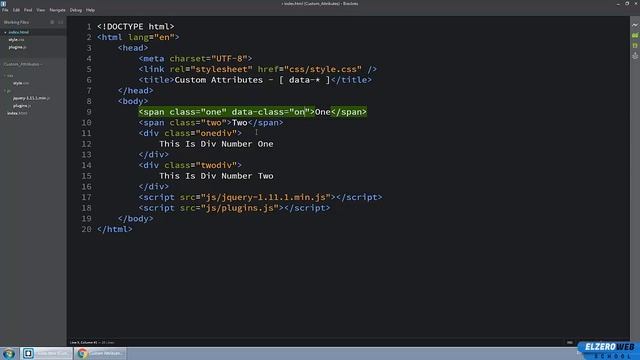Open style.css under the css folder
The height and width of the screenshot is (360, 640).
coord(20,83)
